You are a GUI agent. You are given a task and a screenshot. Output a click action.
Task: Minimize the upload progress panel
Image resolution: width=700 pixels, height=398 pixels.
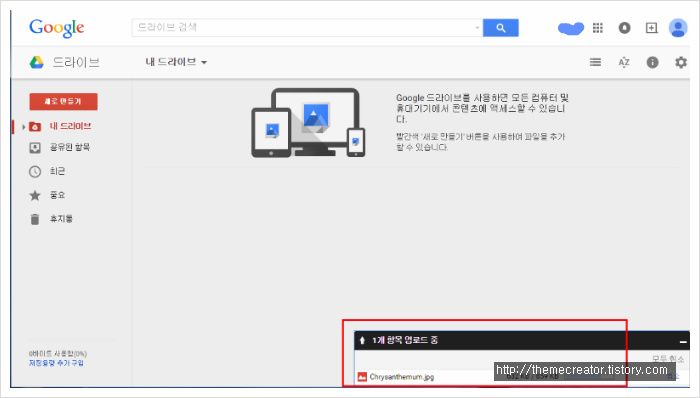[683, 341]
